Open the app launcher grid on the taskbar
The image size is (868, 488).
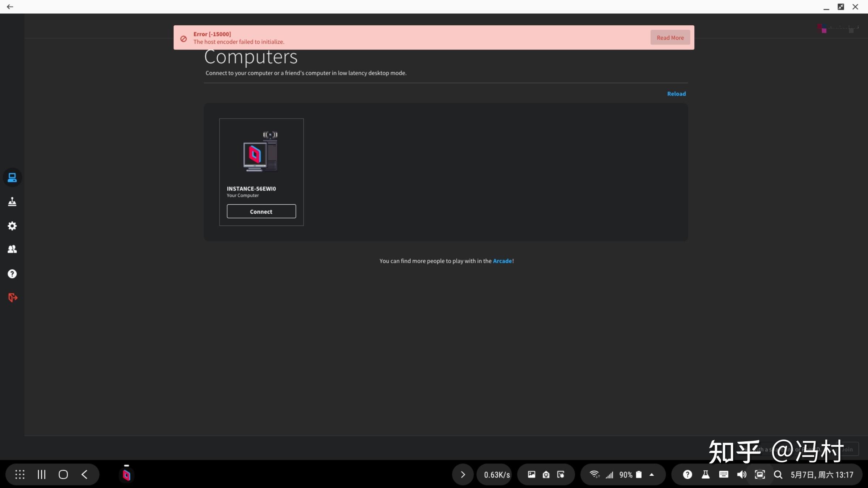click(x=20, y=474)
